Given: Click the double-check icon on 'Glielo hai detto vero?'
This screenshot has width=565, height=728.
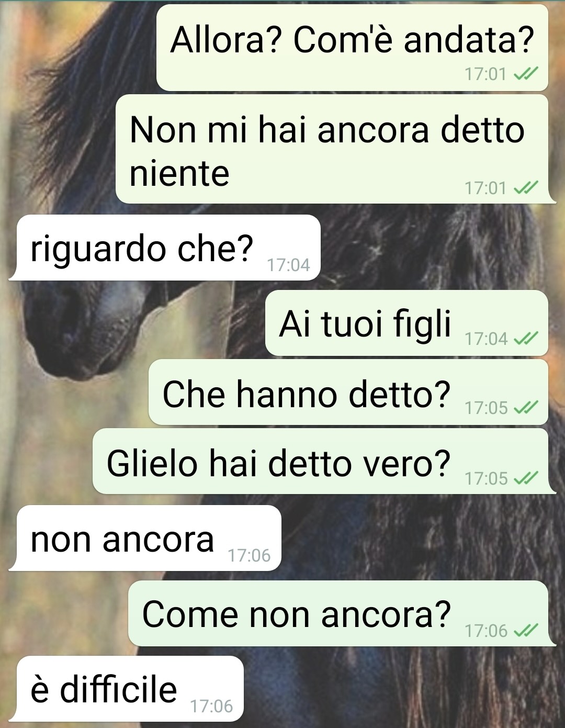Looking at the screenshot, I should point(526,478).
